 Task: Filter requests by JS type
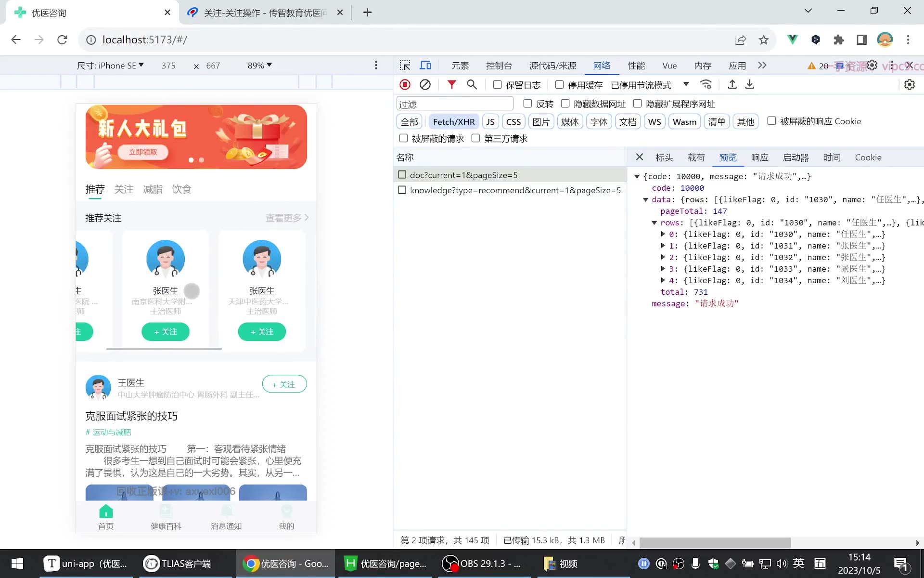(490, 122)
